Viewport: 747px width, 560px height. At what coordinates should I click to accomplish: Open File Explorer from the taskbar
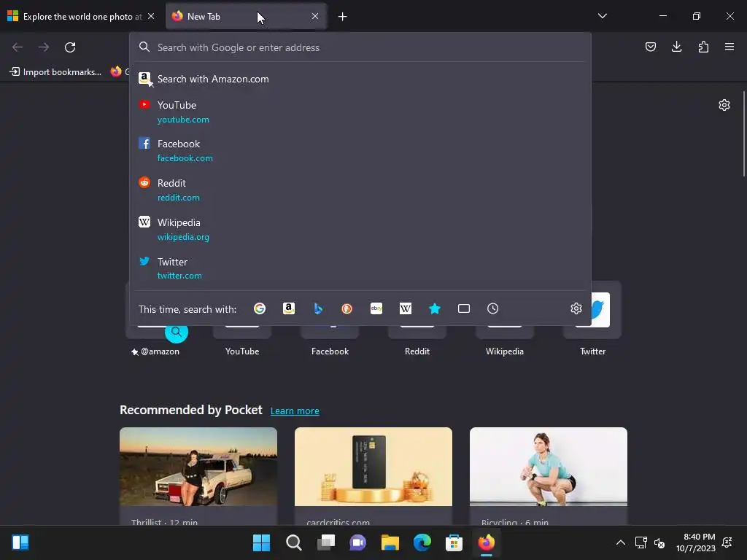(390, 542)
